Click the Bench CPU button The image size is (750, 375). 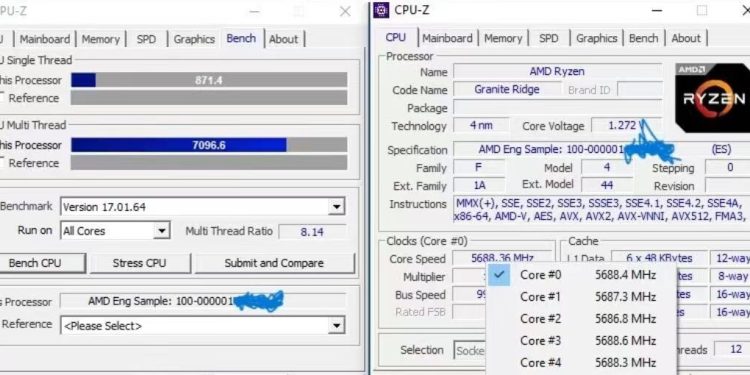click(35, 263)
